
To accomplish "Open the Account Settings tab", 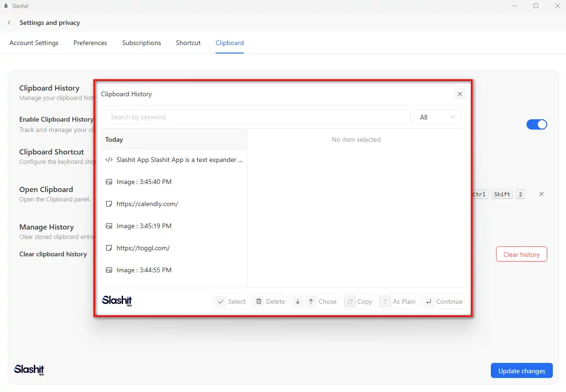I will [x=34, y=43].
